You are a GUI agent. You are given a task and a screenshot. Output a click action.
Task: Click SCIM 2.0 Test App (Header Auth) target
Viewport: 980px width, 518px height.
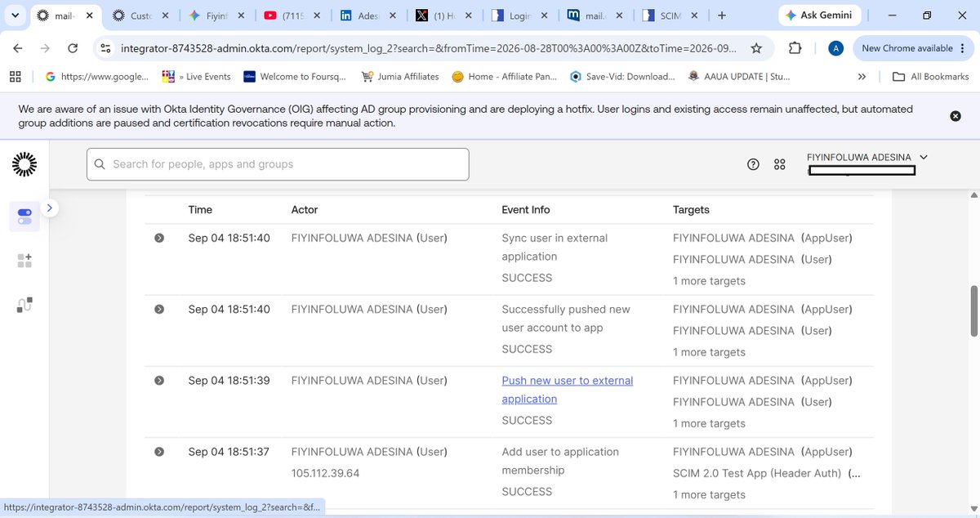click(766, 473)
